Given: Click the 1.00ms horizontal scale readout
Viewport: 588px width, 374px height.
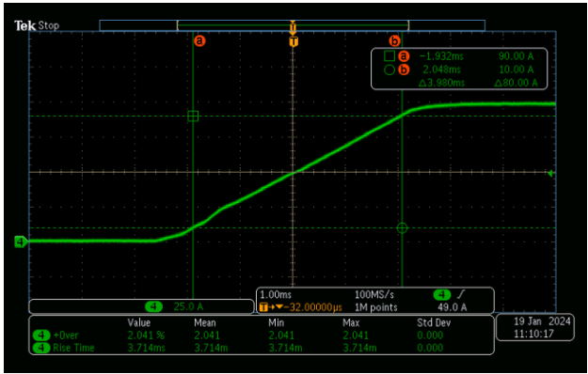Looking at the screenshot, I should (x=276, y=294).
